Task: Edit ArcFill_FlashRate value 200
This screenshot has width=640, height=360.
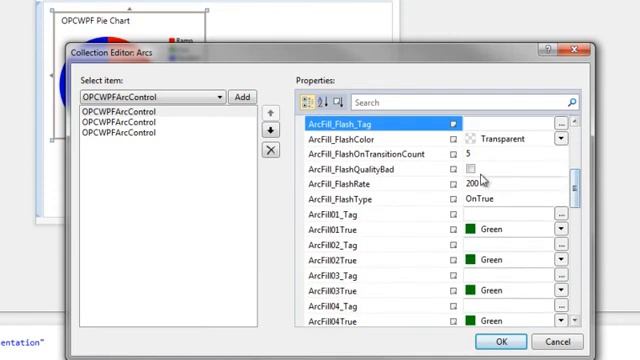Action: 516,184
